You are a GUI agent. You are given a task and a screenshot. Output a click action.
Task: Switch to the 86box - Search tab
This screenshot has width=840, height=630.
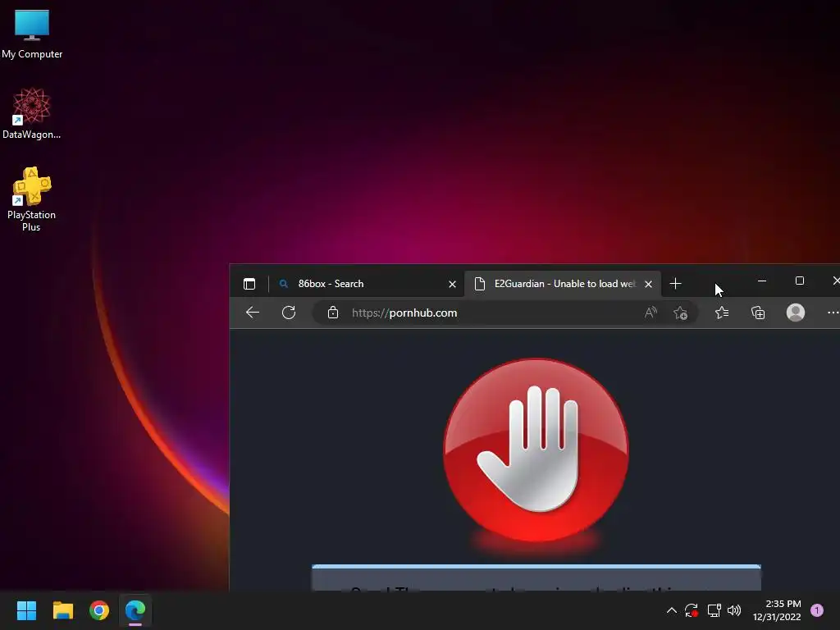click(364, 284)
